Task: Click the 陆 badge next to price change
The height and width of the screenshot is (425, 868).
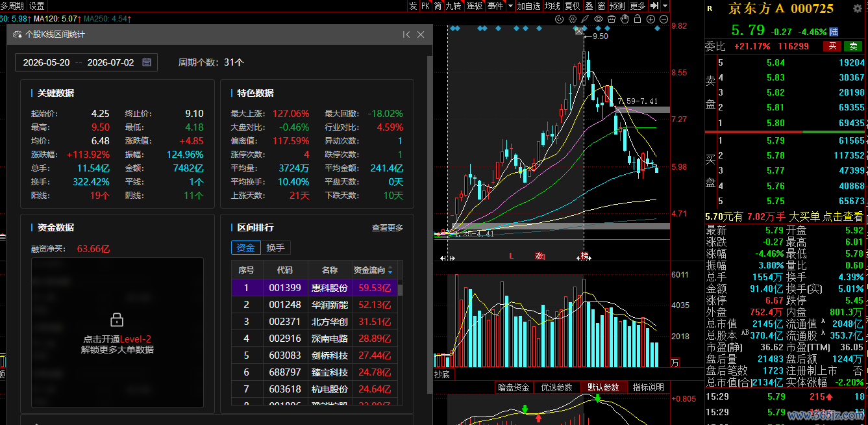Action: [834, 31]
